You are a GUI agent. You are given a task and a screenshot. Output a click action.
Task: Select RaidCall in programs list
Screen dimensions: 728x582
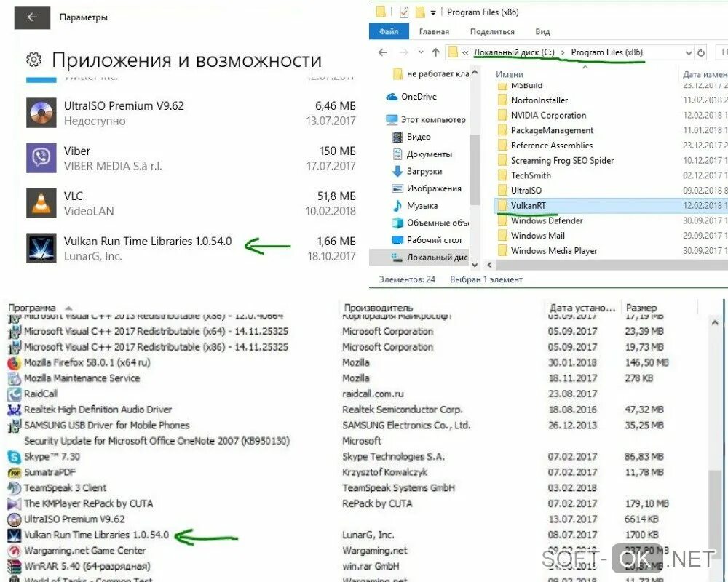[x=33, y=394]
